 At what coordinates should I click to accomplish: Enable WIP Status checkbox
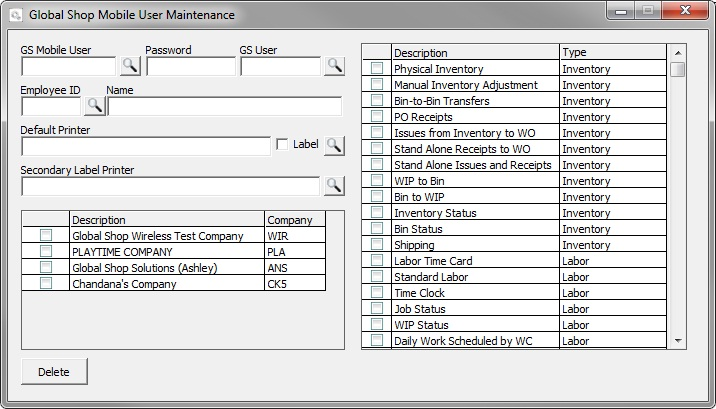coord(377,324)
